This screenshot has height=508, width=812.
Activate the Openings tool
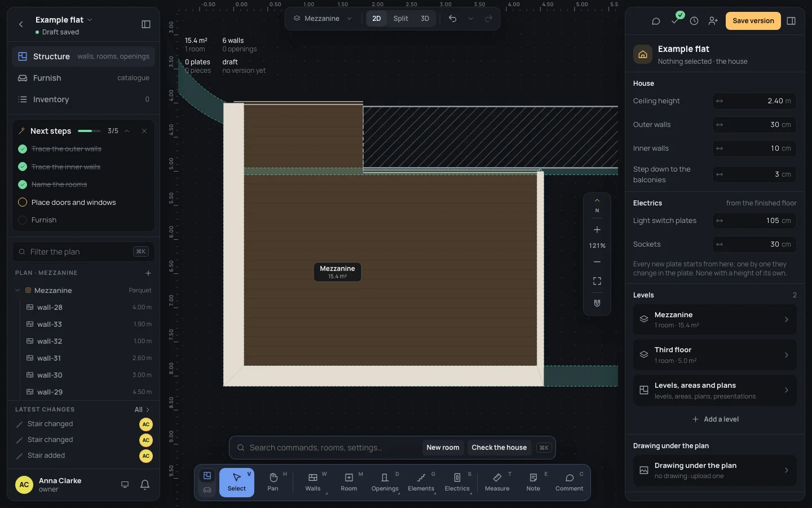385,482
